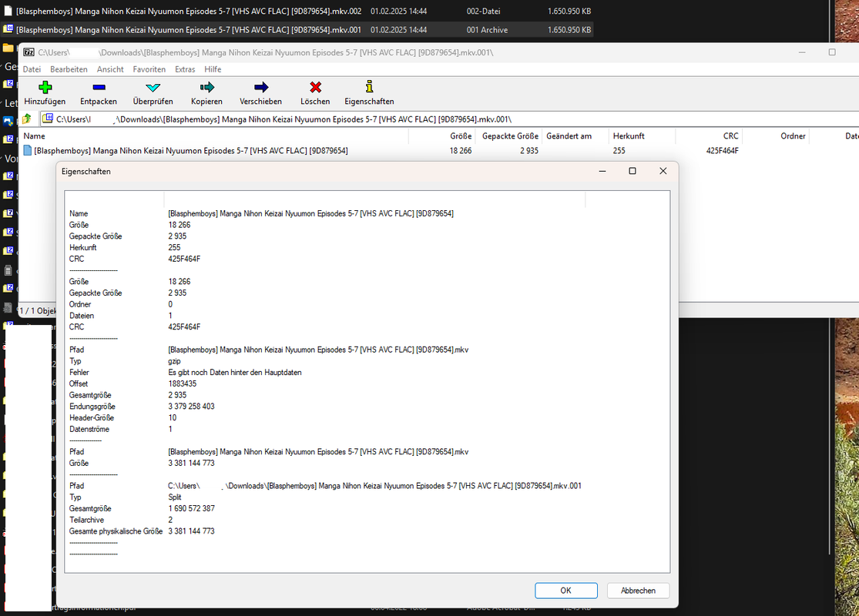The height and width of the screenshot is (616, 859).
Task: Click Gesamte physikalische Größe value
Action: click(191, 531)
